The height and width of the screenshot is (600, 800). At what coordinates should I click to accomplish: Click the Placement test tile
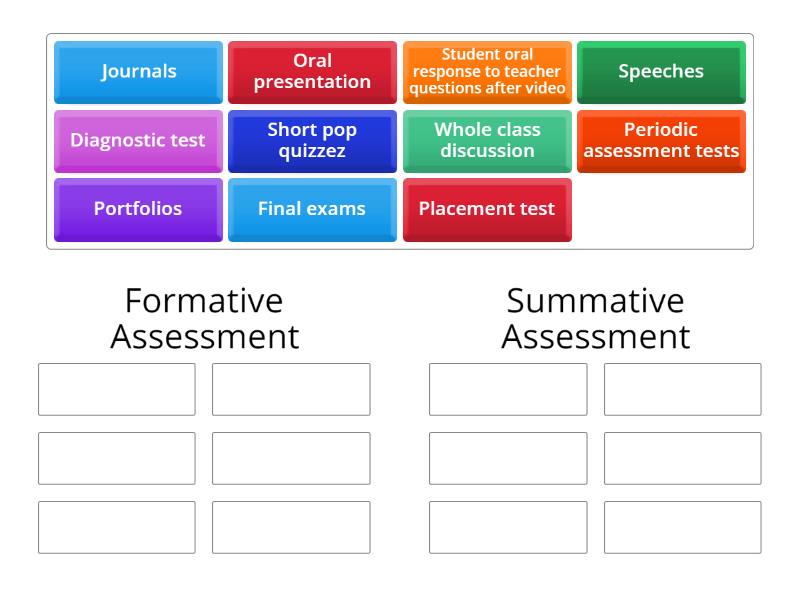point(487,209)
